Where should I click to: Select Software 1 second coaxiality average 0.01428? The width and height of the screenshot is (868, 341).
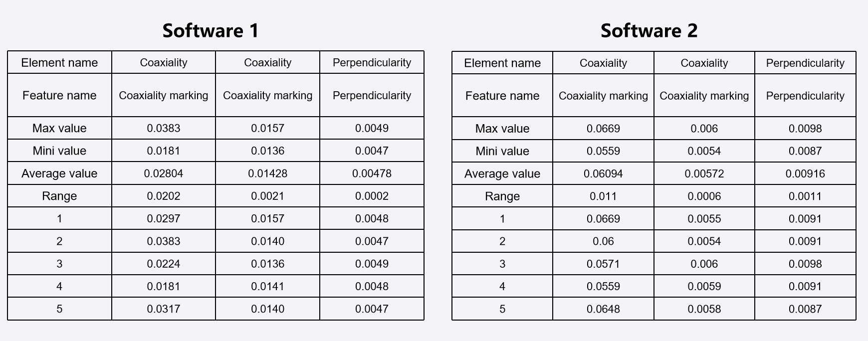[x=267, y=173]
